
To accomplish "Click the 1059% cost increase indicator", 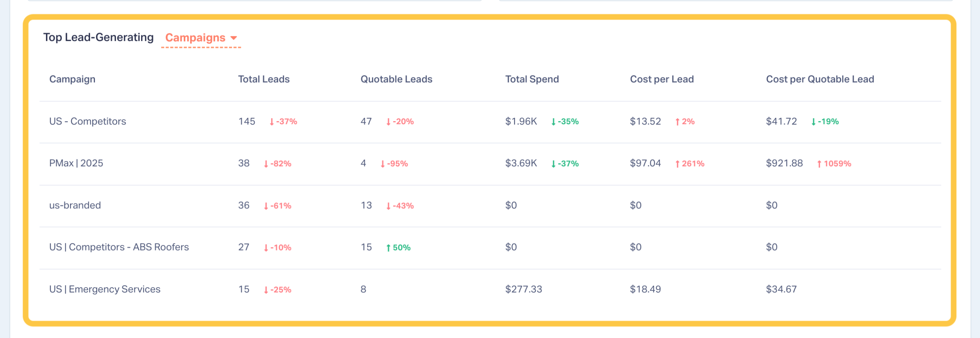I will click(x=834, y=164).
